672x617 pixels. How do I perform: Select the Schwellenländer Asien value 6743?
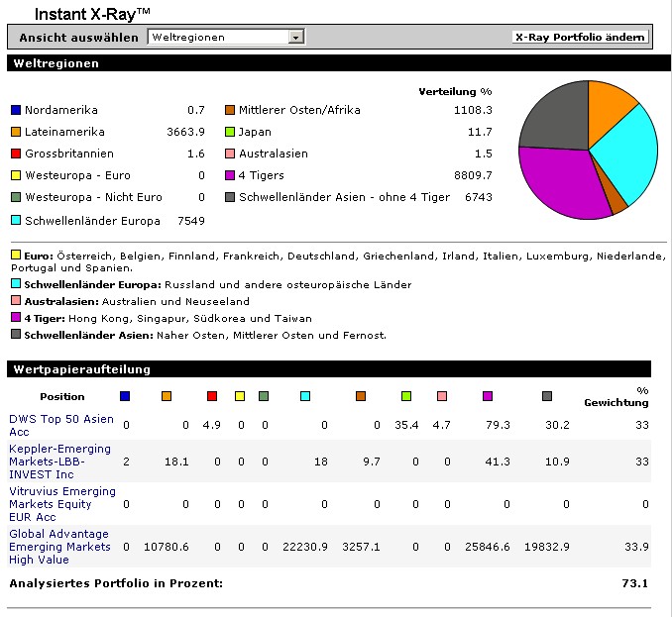click(479, 197)
